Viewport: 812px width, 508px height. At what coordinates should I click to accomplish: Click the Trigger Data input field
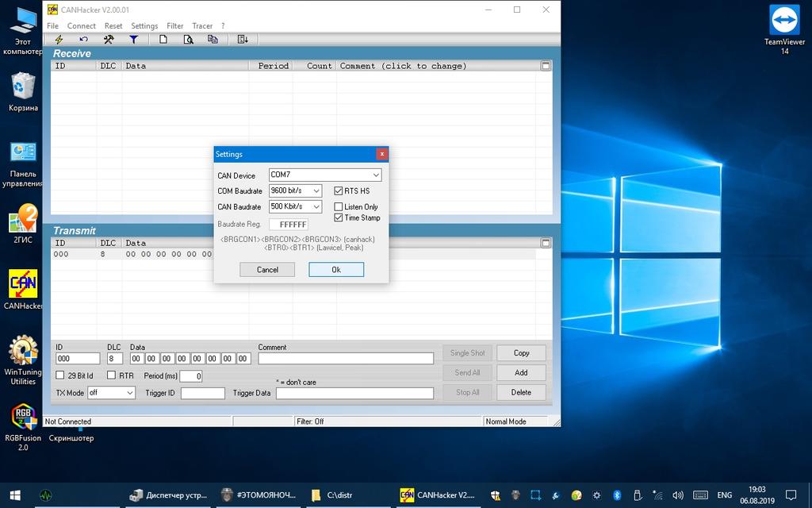(x=354, y=393)
